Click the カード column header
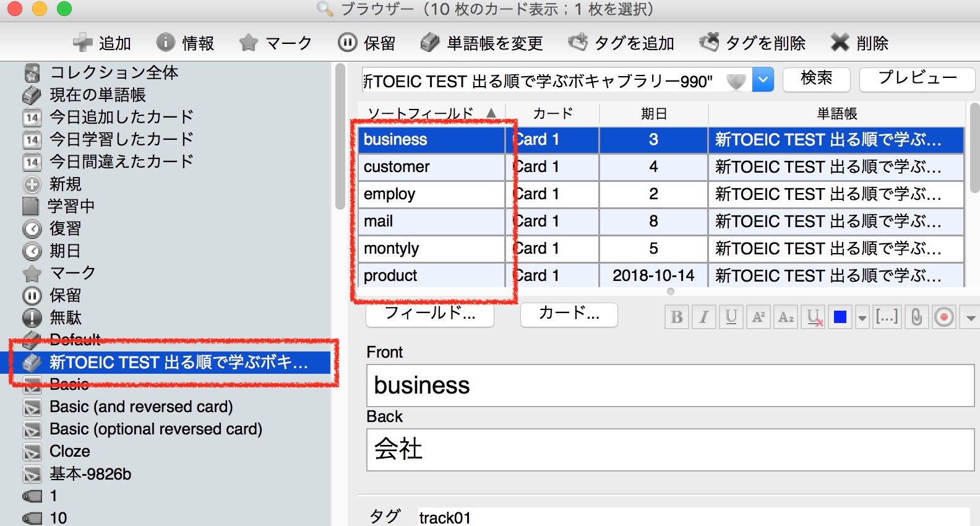The width and height of the screenshot is (980, 526). click(552, 113)
